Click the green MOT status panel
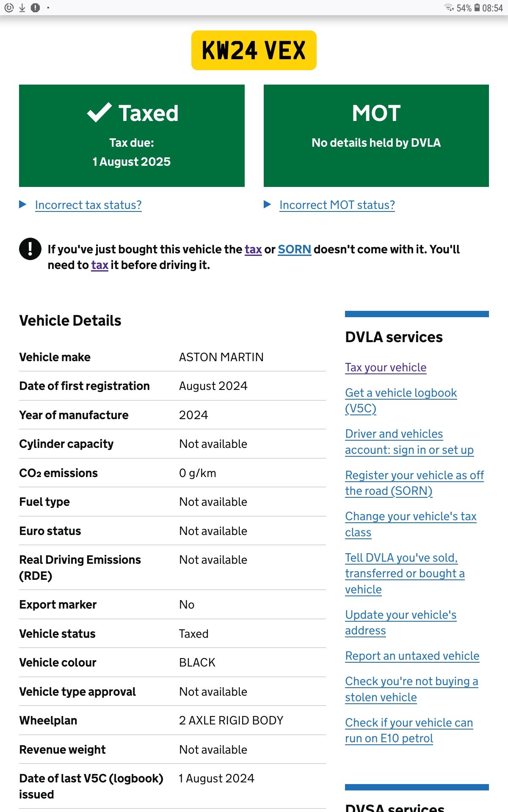Image resolution: width=508 pixels, height=812 pixels. (376, 135)
